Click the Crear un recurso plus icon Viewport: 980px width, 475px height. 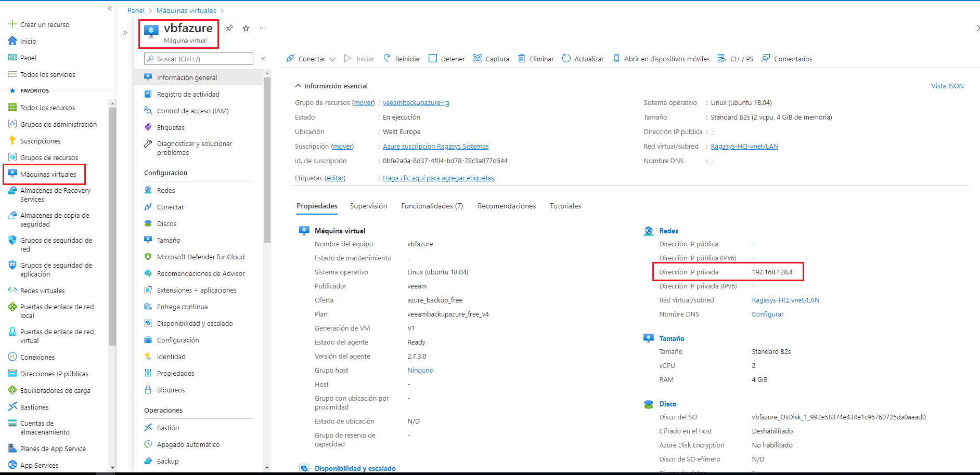tap(12, 24)
